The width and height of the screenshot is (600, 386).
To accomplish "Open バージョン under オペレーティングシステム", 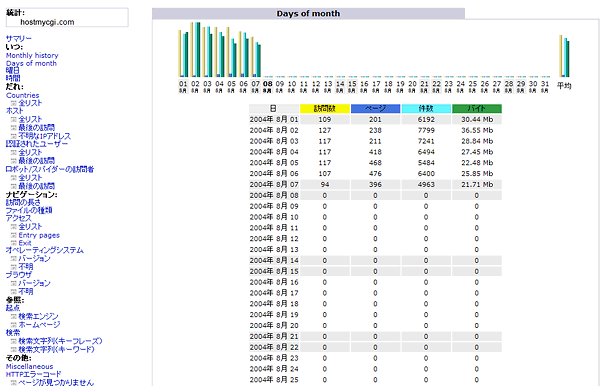I will pyautogui.click(x=34, y=259).
